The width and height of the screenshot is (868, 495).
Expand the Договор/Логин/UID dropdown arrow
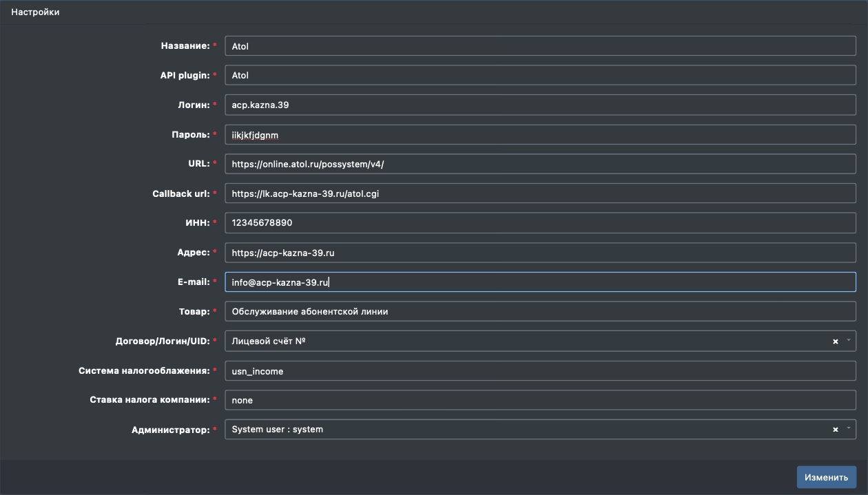point(849,341)
